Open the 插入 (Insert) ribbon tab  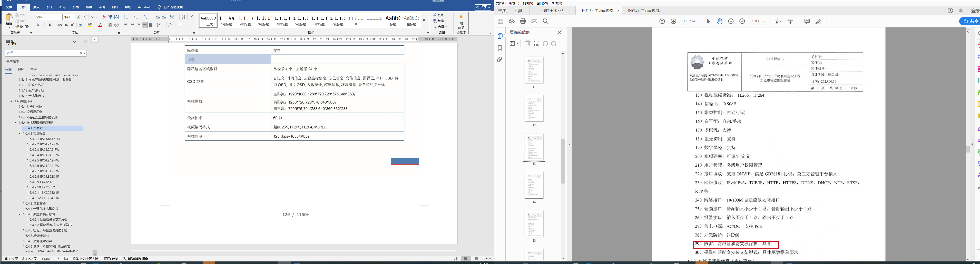pos(36,7)
